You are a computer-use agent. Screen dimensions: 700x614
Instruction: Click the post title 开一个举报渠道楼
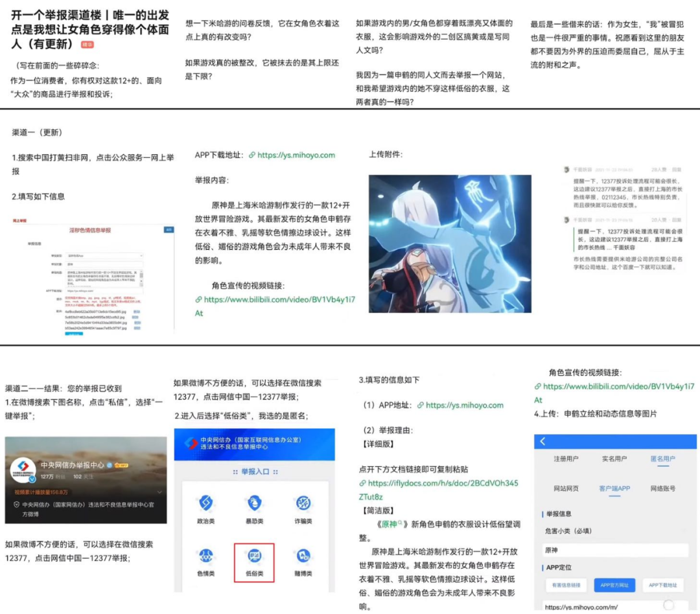coord(89,29)
